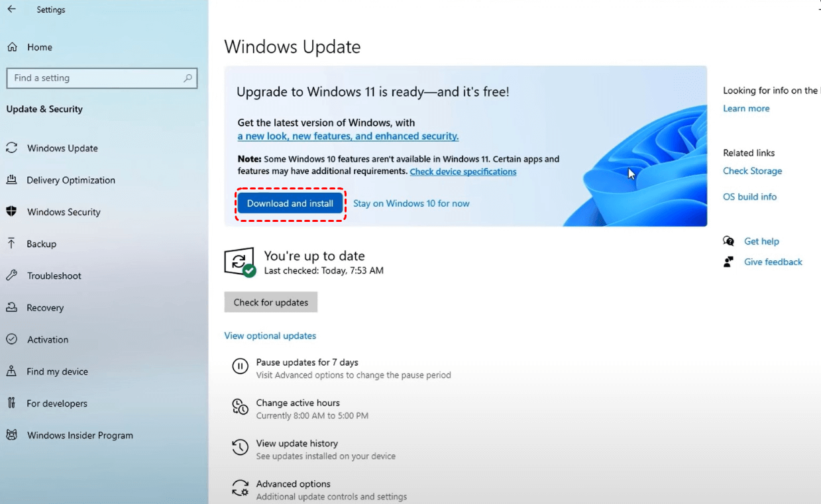Focus the Find a setting search box

(102, 78)
